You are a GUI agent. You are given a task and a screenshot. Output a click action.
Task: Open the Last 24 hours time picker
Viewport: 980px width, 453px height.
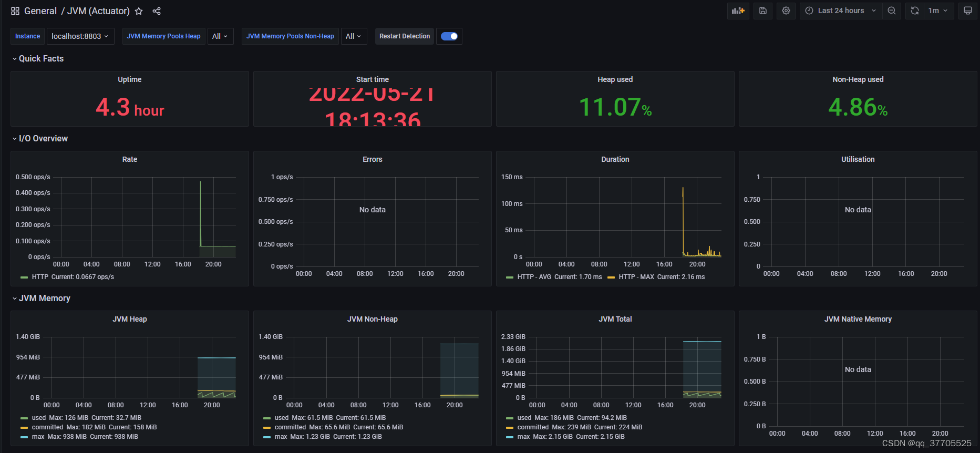[841, 11]
